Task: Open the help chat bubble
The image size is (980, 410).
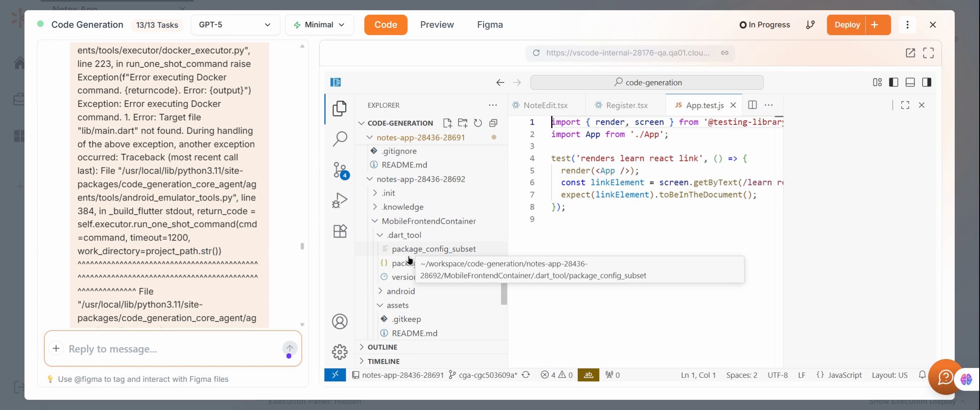Action: point(944,377)
